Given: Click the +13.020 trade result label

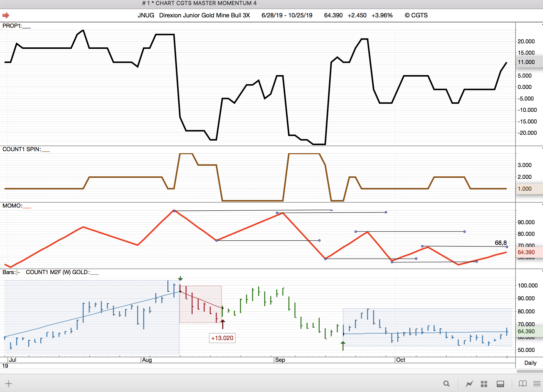Looking at the screenshot, I should [222, 338].
